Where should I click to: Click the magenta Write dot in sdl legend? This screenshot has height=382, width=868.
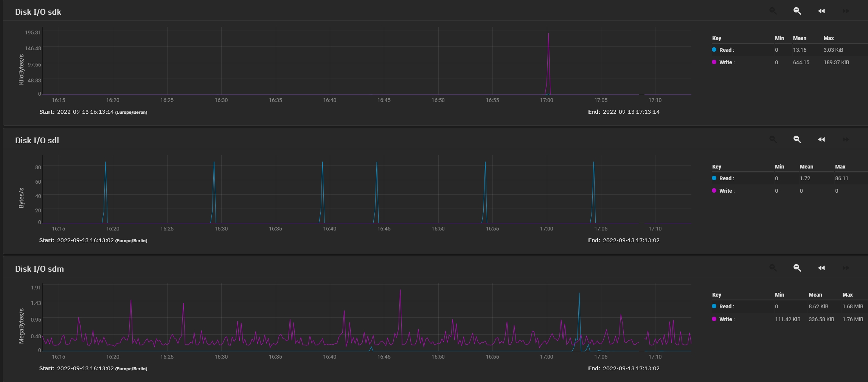[x=714, y=190]
